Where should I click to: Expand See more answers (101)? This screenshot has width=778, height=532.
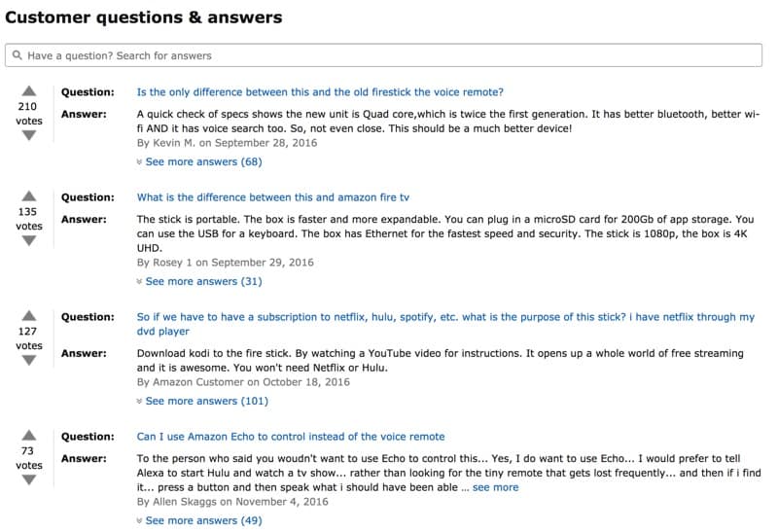tap(205, 401)
